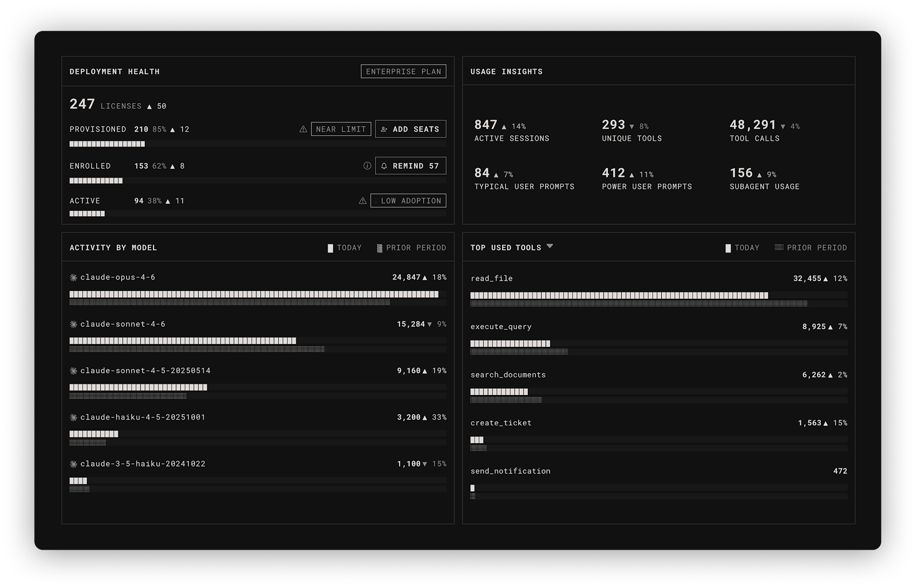Click the starburst icon next to claude-sonnet-4-6
The height and width of the screenshot is (588, 916).
[73, 325]
